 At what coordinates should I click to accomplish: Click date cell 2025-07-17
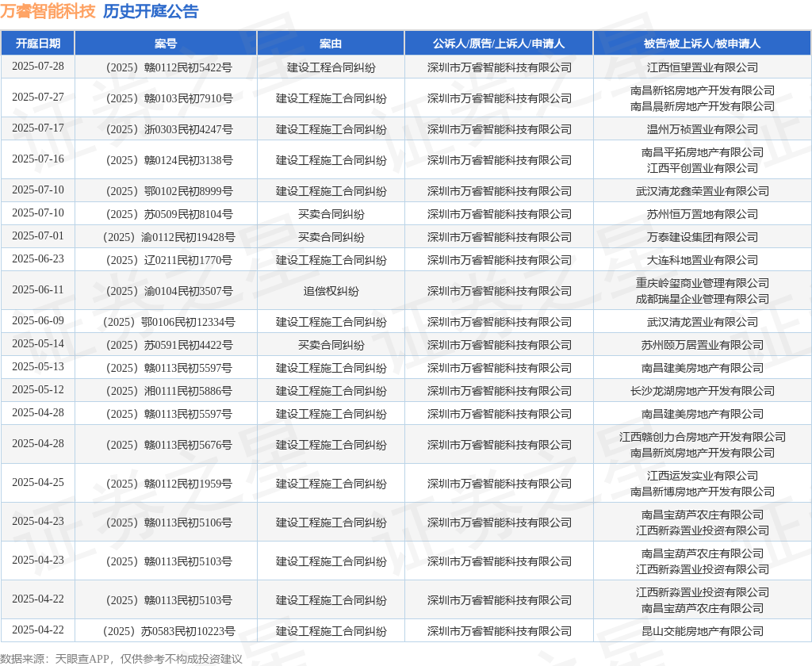(x=38, y=128)
